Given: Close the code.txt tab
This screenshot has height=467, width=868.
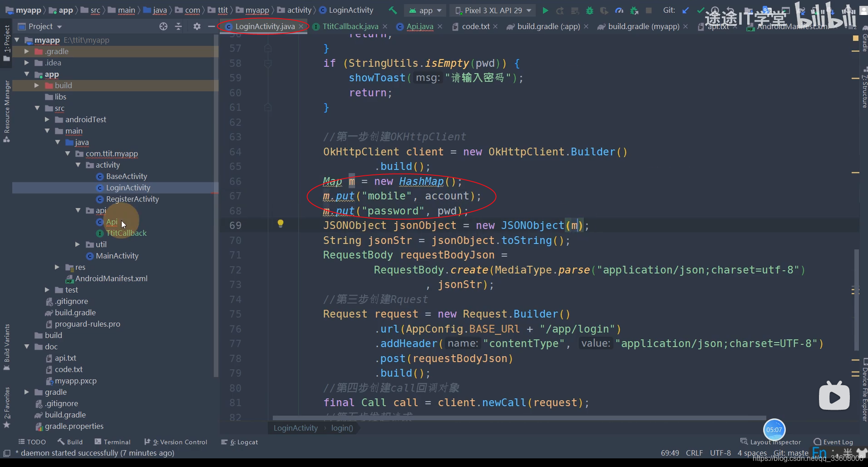Looking at the screenshot, I should click(x=495, y=26).
